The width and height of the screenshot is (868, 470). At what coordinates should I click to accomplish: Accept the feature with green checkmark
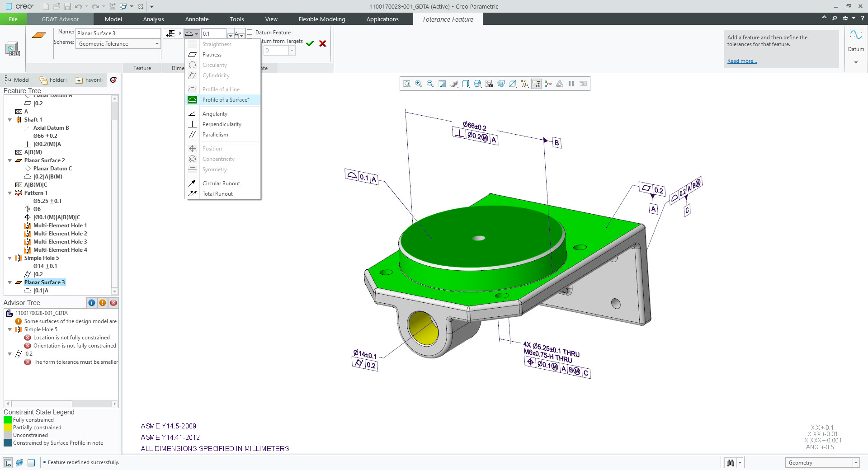(310, 44)
